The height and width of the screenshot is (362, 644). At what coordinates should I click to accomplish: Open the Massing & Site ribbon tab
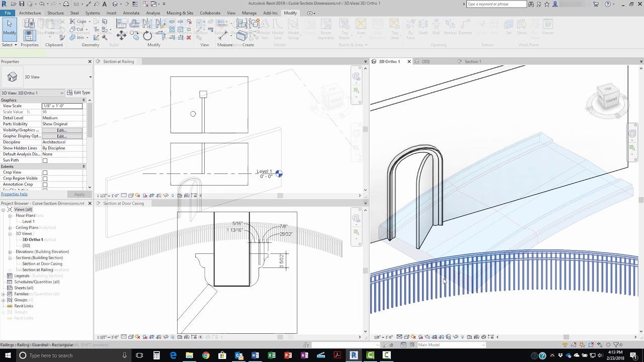[180, 13]
